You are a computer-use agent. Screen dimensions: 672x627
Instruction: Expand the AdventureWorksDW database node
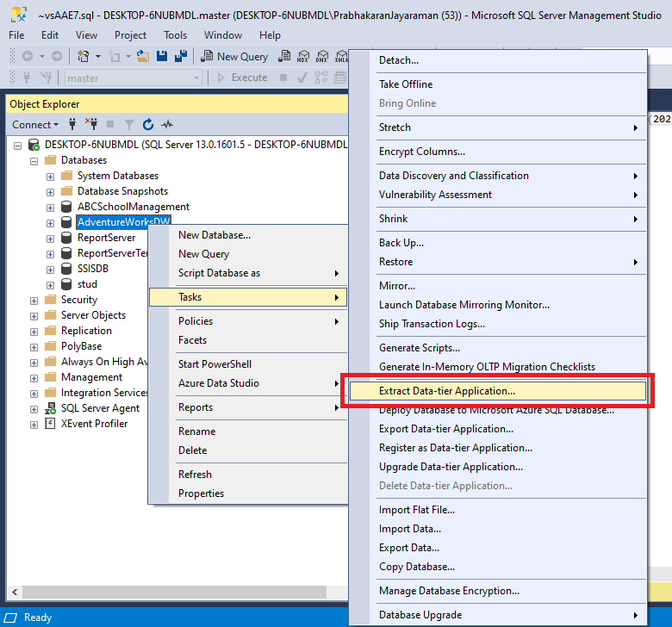click(x=50, y=223)
